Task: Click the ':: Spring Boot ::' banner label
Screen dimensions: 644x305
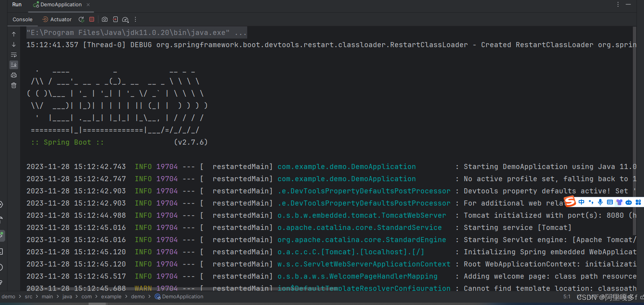Action: [67, 142]
